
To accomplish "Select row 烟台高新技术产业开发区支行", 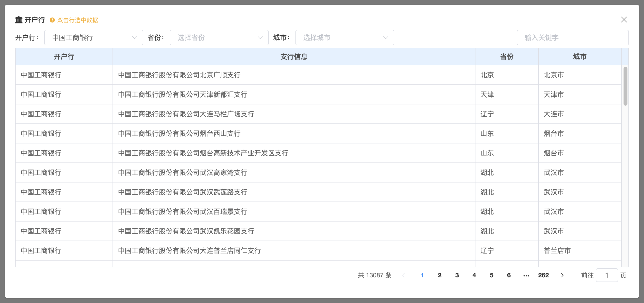I will [318, 153].
